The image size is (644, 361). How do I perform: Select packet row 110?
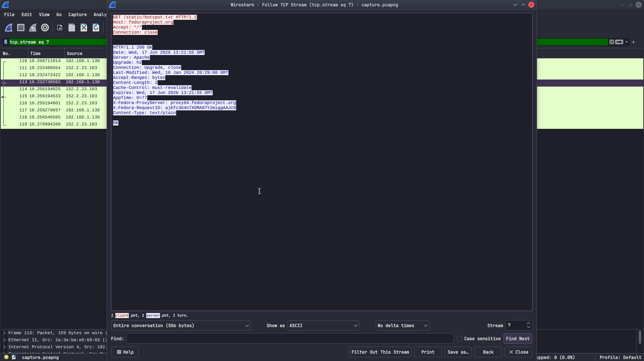(x=54, y=61)
